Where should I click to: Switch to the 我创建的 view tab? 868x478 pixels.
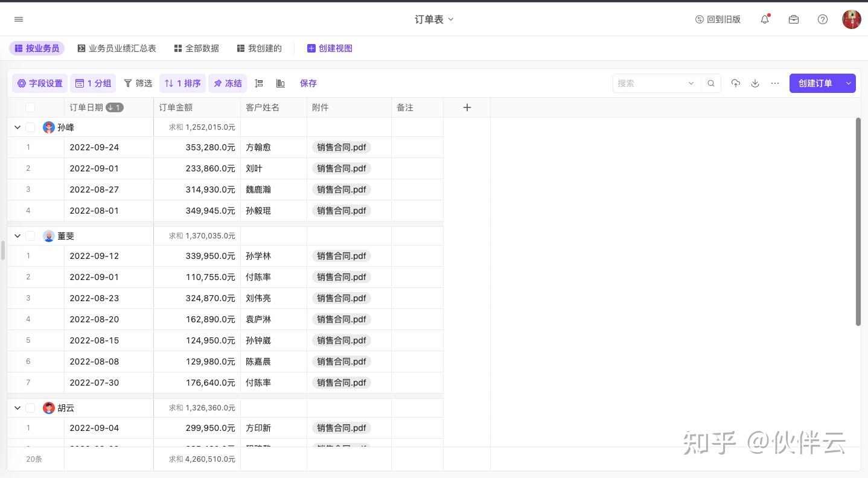[x=259, y=48]
